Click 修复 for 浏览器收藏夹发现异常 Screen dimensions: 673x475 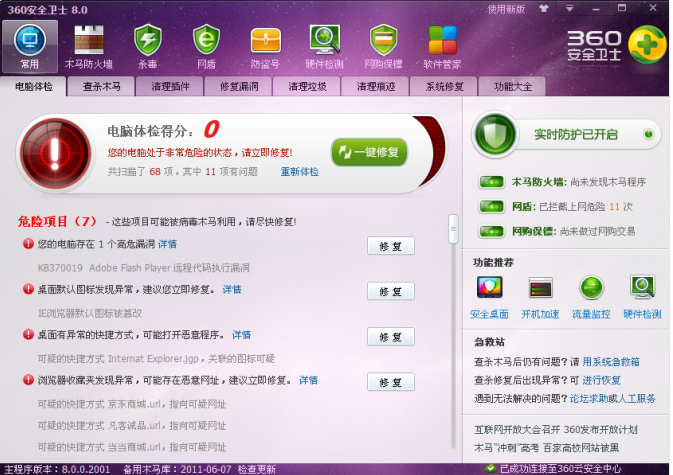pos(391,382)
